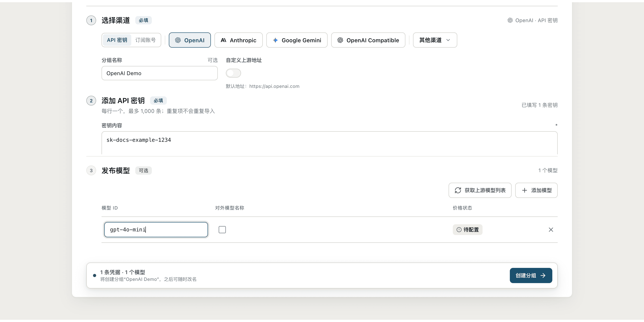The image size is (644, 322).
Task: Click the chevron in 其他渠道
Action: [x=448, y=40]
